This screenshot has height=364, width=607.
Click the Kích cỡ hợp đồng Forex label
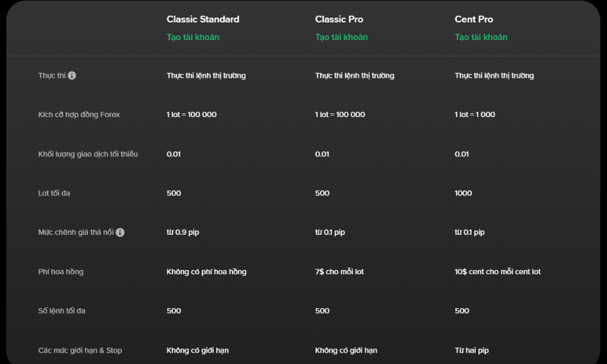click(79, 115)
